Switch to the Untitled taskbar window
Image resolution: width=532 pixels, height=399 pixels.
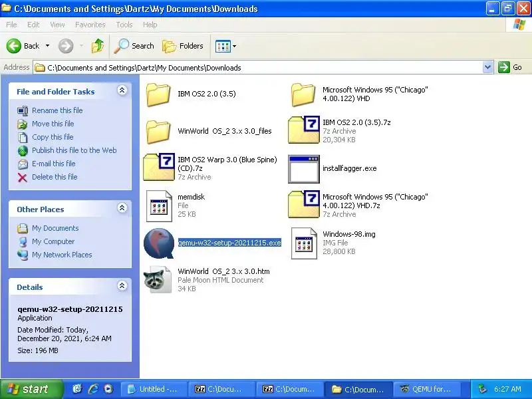coord(154,389)
